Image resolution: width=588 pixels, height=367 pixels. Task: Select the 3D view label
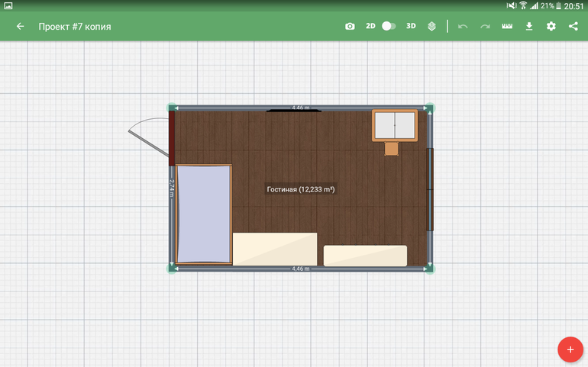411,26
